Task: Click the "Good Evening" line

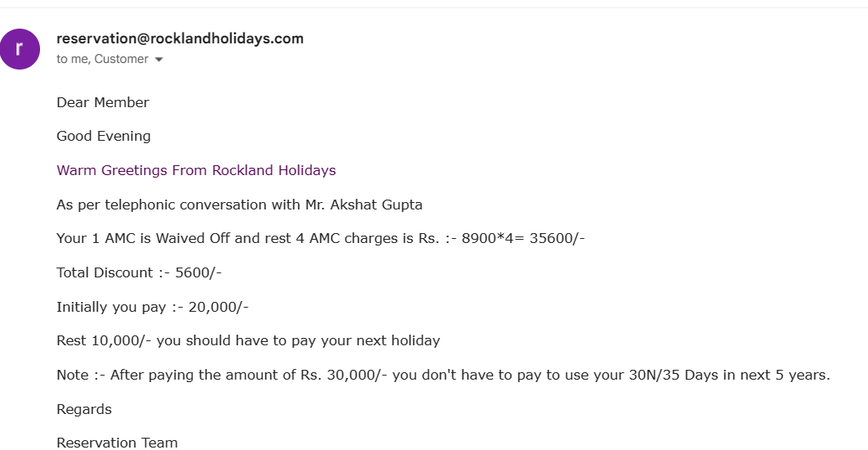Action: (104, 136)
